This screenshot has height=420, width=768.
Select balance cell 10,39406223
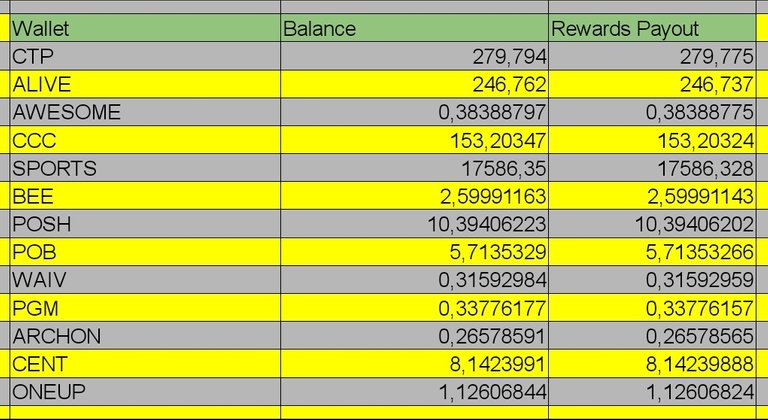414,224
